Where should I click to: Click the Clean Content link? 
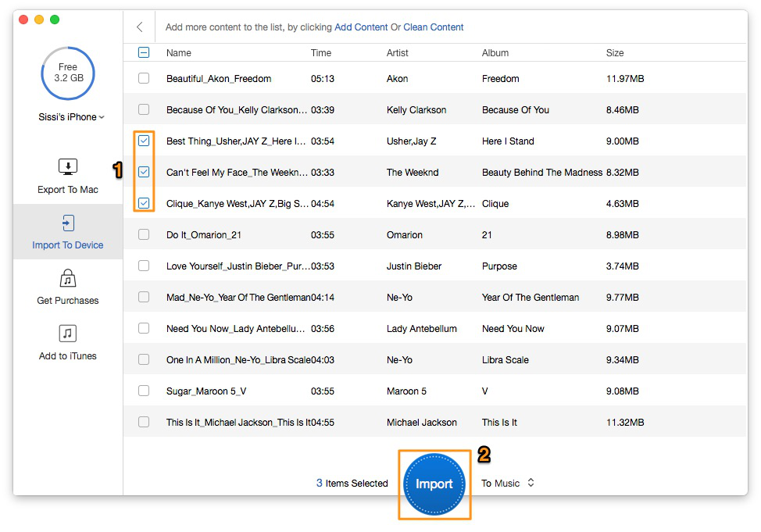(434, 27)
